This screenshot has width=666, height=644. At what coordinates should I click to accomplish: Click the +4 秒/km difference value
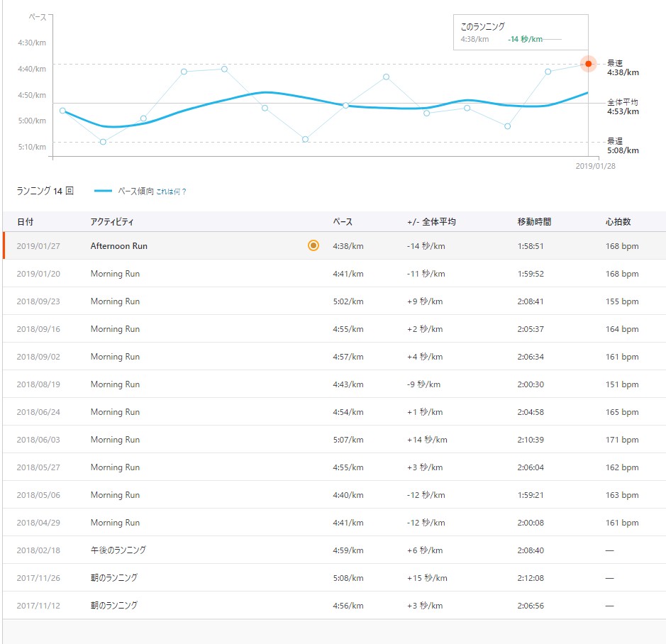point(425,357)
